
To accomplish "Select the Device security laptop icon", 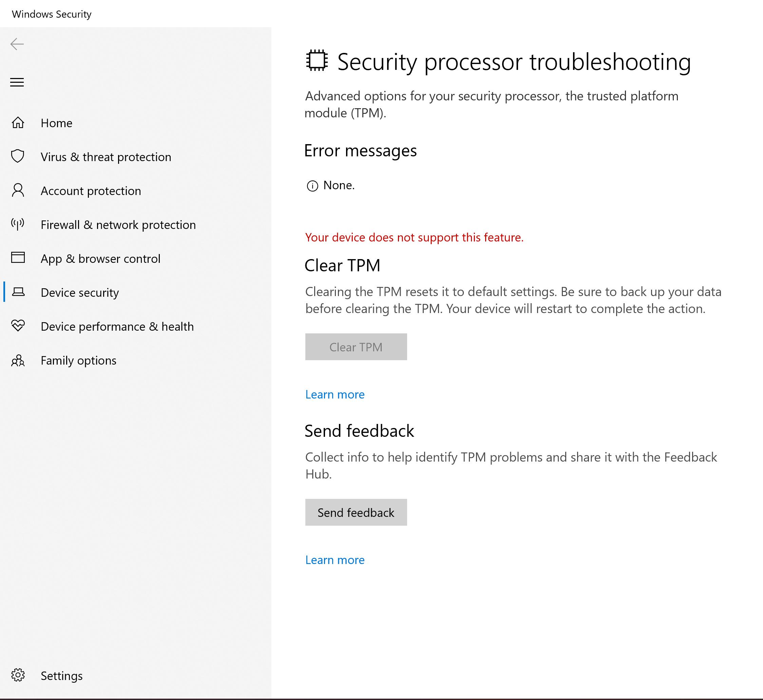I will tap(17, 292).
